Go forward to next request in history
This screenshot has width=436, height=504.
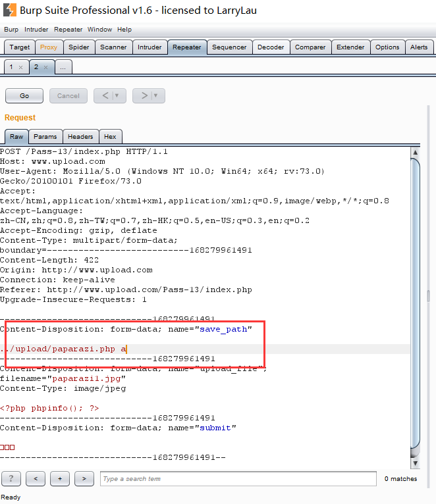[144, 95]
